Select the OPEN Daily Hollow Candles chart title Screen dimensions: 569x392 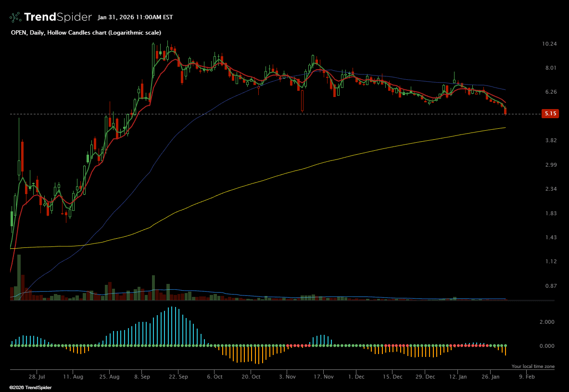[86, 32]
